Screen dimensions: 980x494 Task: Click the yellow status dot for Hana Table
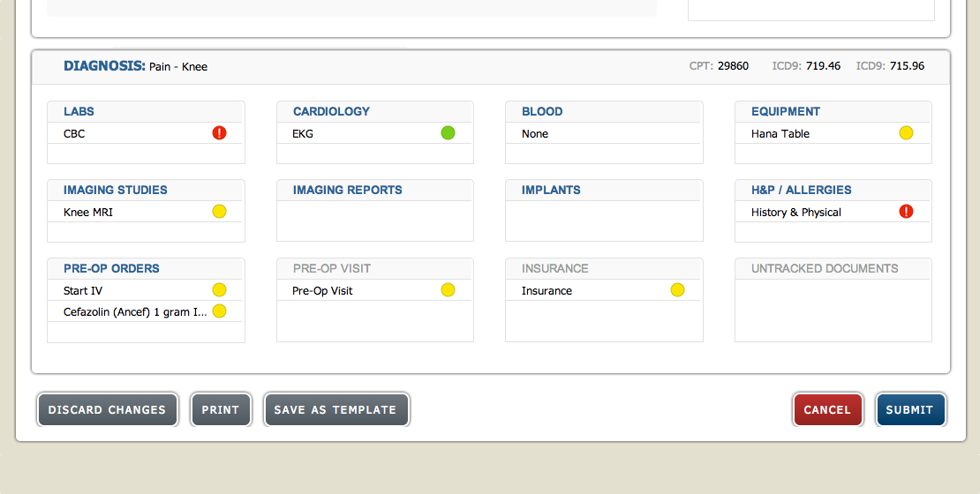tap(906, 133)
